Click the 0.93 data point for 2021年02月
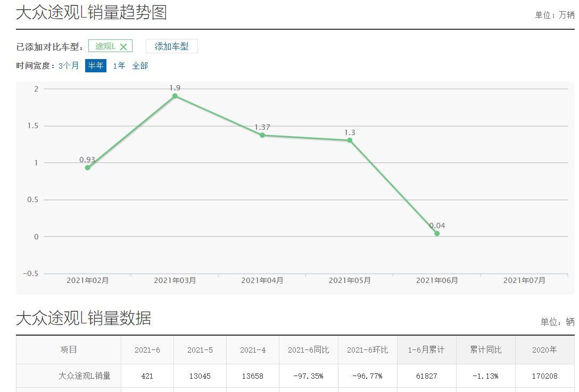This screenshot has height=392, width=579. (x=87, y=168)
